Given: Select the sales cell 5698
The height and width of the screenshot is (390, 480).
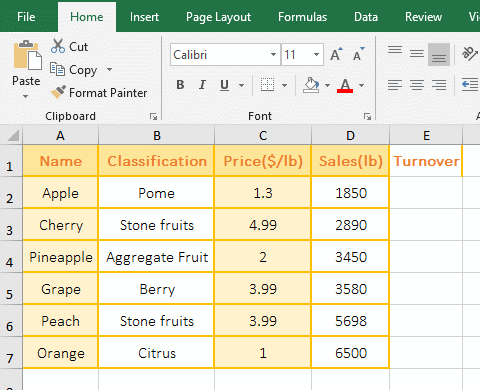Looking at the screenshot, I should 350,321.
